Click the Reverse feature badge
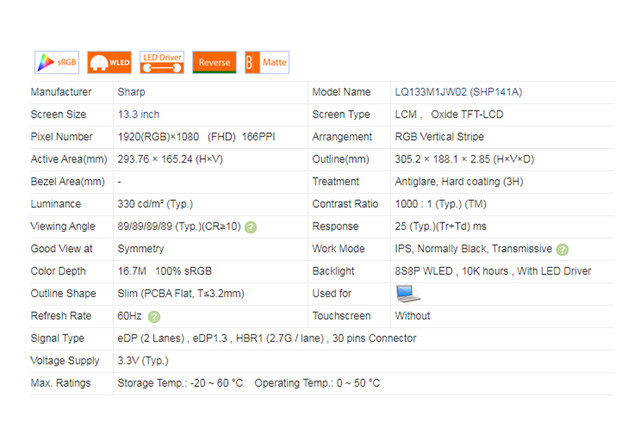Image resolution: width=640 pixels, height=440 pixels. (214, 62)
